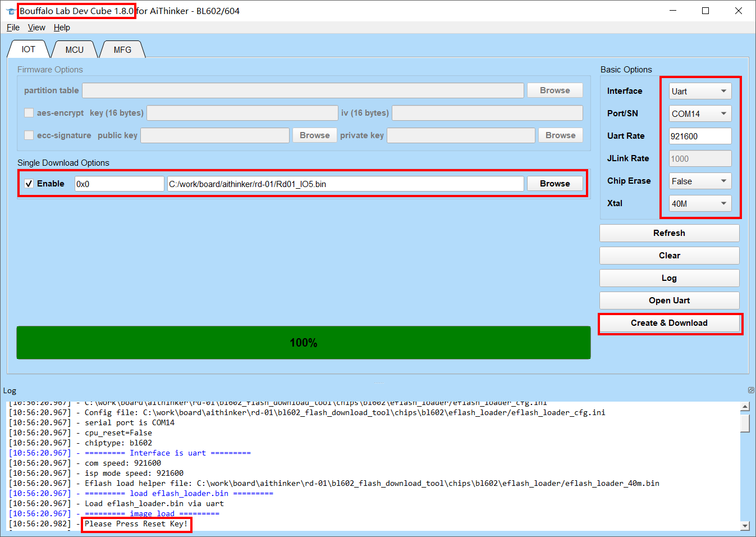Click the Refresh button
Image resolution: width=756 pixels, height=537 pixels.
tap(669, 233)
